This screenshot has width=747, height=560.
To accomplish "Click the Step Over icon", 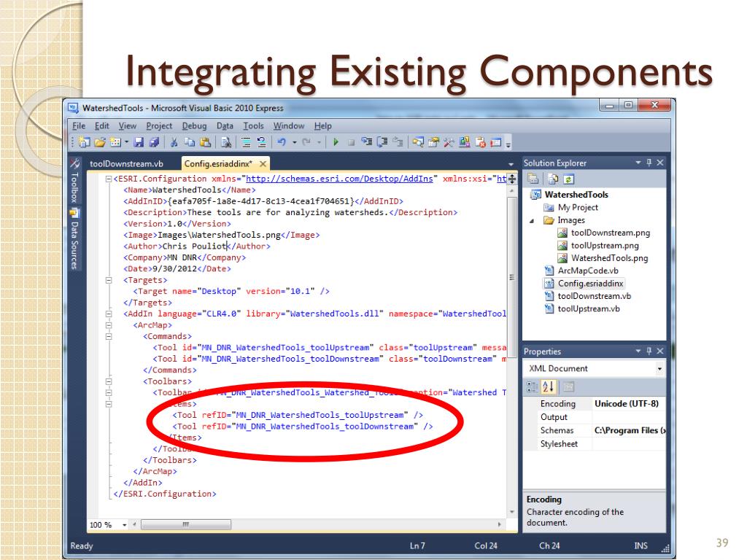I will (382, 141).
